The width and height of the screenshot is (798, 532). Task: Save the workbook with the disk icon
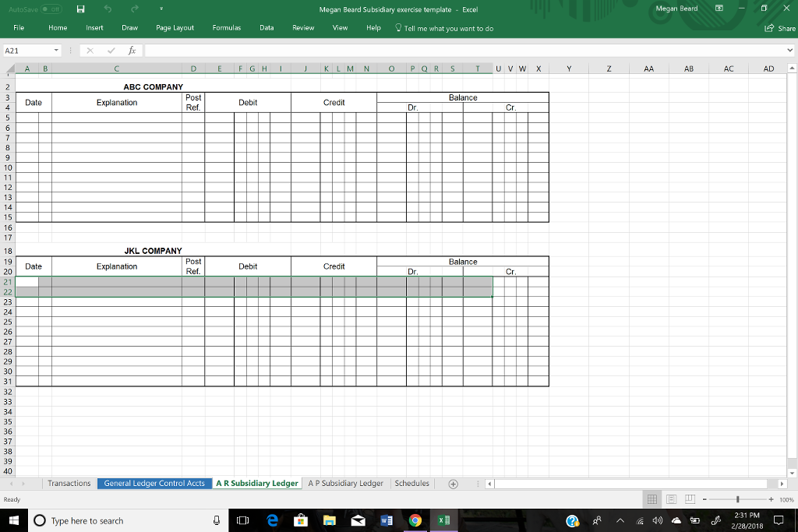80,9
